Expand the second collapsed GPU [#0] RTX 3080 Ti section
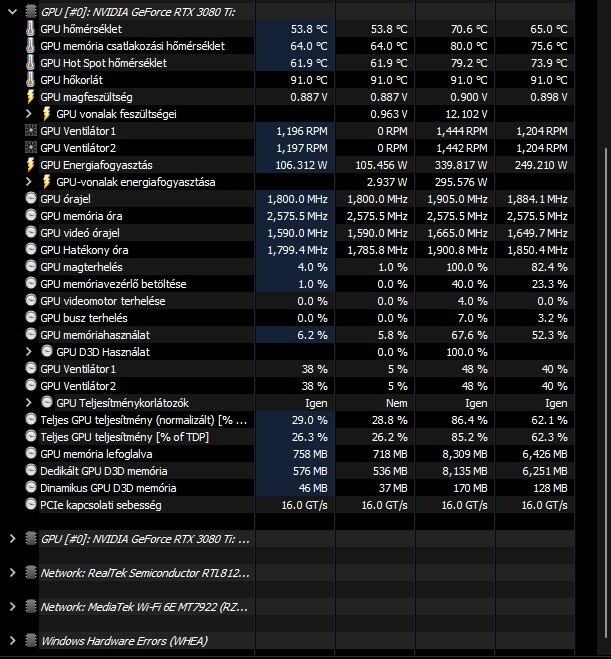 click(13, 538)
